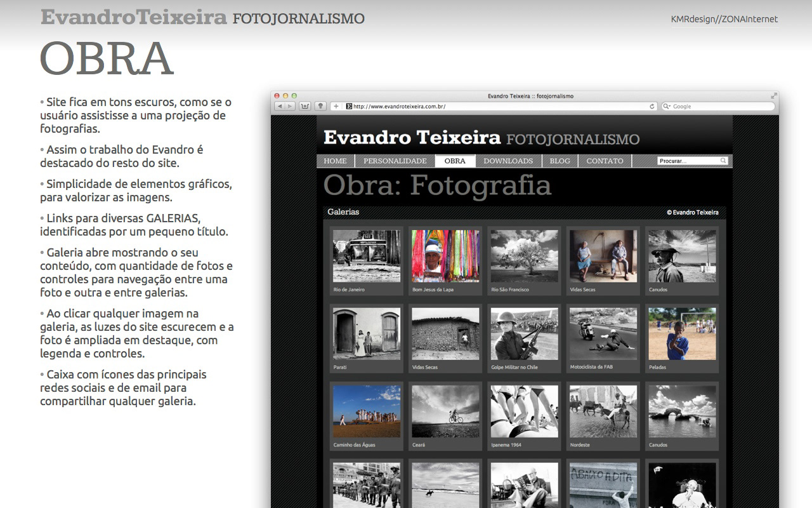Open the top sites toolbar icon

[306, 106]
